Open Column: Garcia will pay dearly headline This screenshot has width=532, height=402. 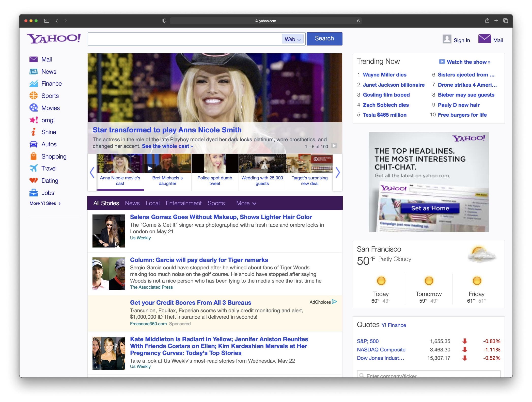point(199,260)
